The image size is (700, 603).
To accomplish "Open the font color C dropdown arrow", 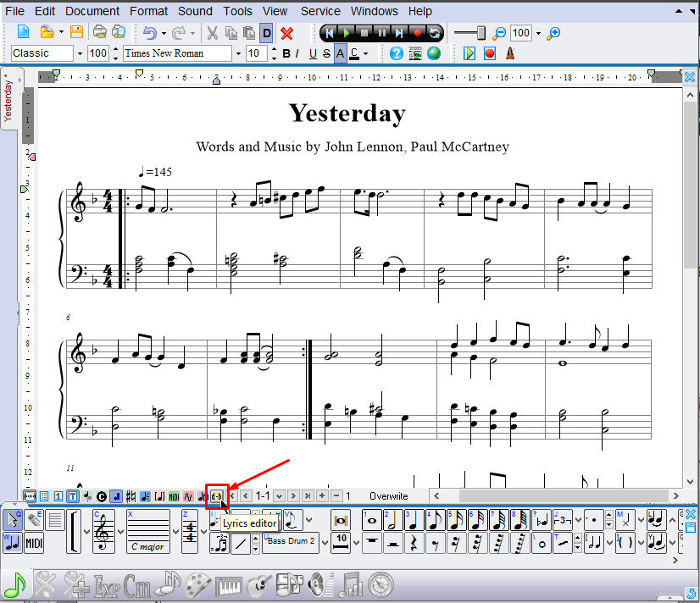I will pyautogui.click(x=366, y=53).
